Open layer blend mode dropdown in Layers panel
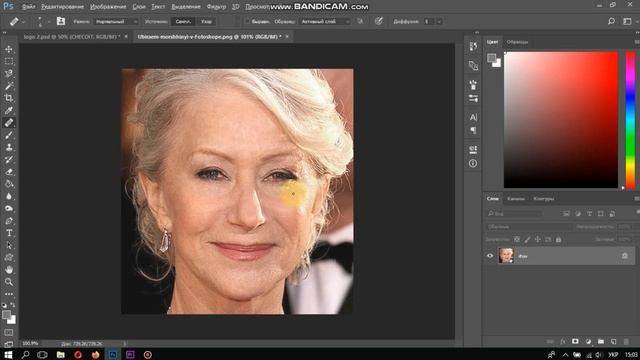This screenshot has height=360, width=640. coord(528,227)
